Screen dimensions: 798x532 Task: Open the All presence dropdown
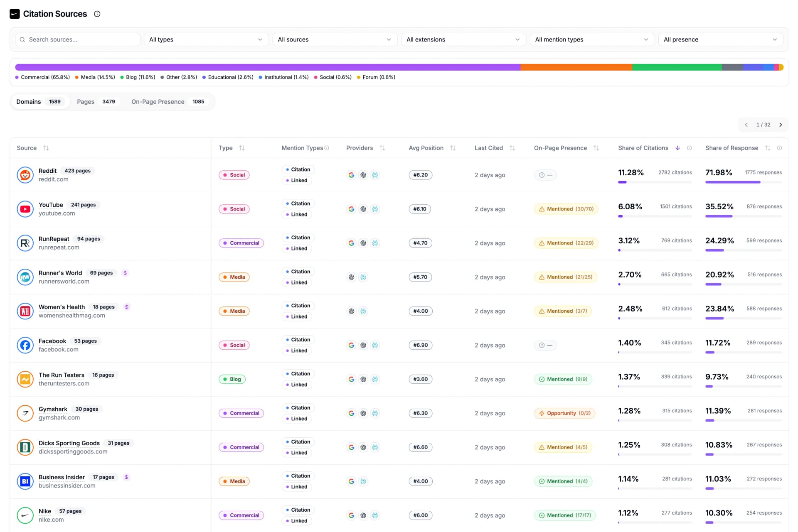click(x=721, y=39)
